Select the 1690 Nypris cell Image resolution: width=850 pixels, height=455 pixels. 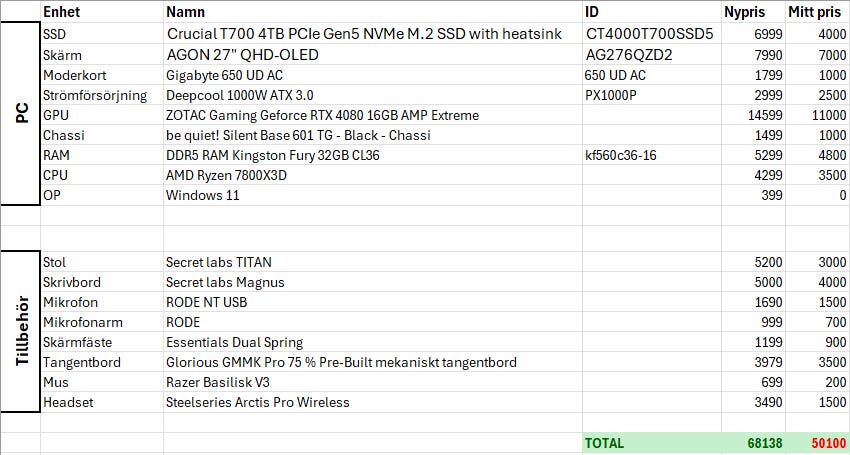753,302
